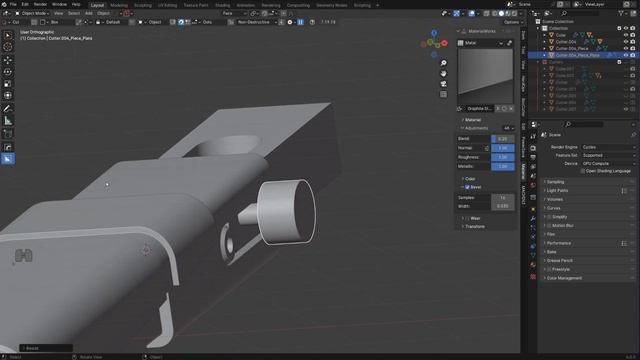
Task: Expand the Color Management panel
Action: coord(589,278)
